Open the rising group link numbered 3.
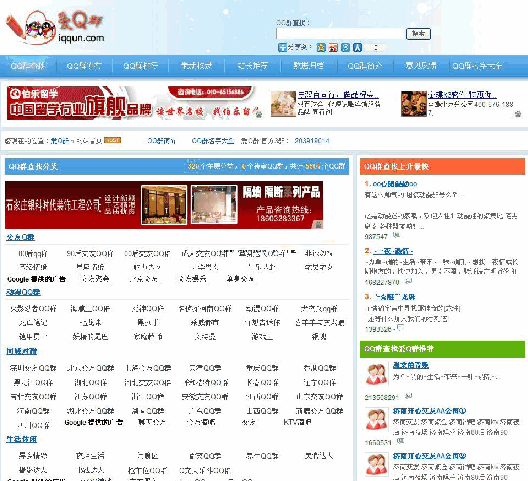Screen dimensions: 528x481 (x=394, y=297)
